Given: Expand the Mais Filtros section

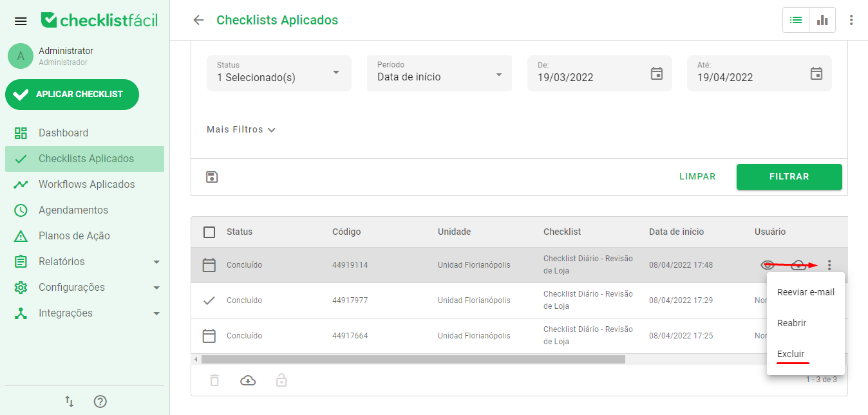Looking at the screenshot, I should pos(241,129).
